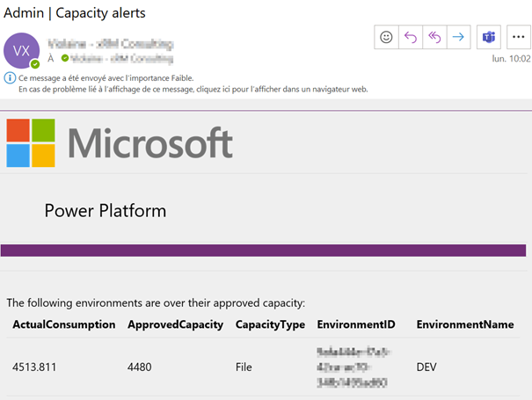Click the emoji reaction smiley button

click(385, 37)
